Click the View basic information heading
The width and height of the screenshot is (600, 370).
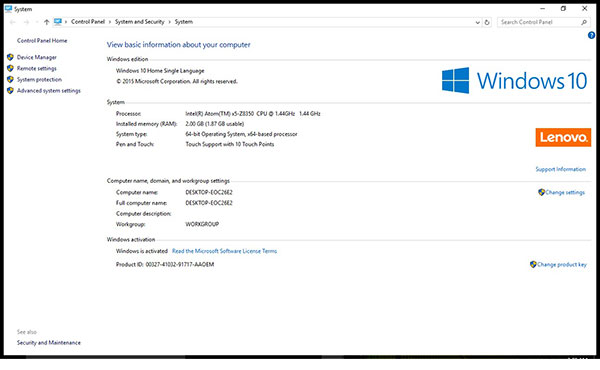[x=178, y=45]
